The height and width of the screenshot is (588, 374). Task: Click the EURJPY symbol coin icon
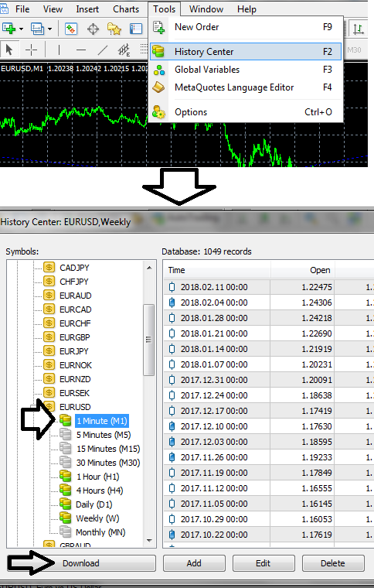(x=49, y=350)
